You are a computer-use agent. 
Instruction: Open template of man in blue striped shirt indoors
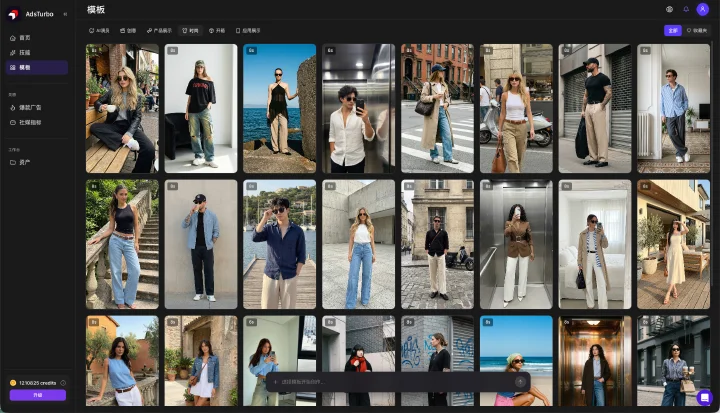(674, 108)
